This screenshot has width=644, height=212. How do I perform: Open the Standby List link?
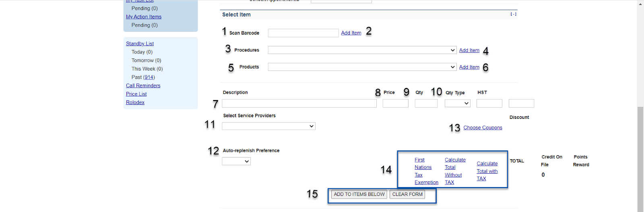[x=140, y=44]
